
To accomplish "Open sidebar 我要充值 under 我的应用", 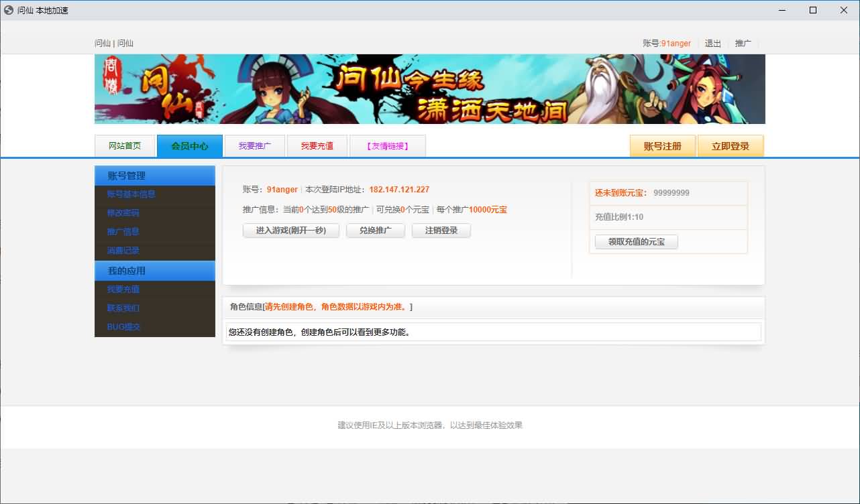I will tap(123, 290).
